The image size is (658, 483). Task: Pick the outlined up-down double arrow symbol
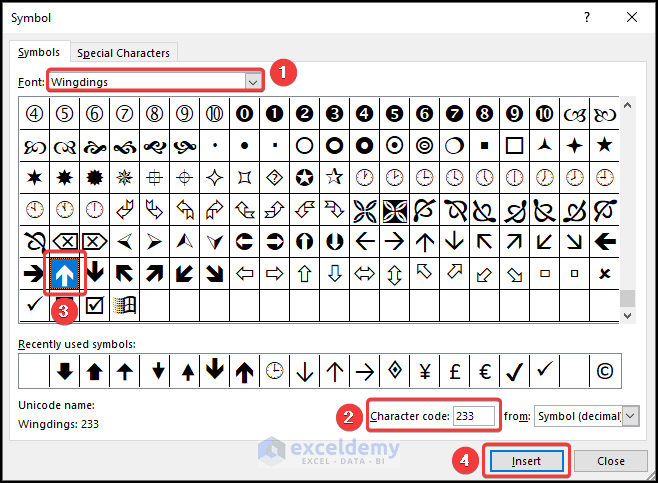[394, 274]
